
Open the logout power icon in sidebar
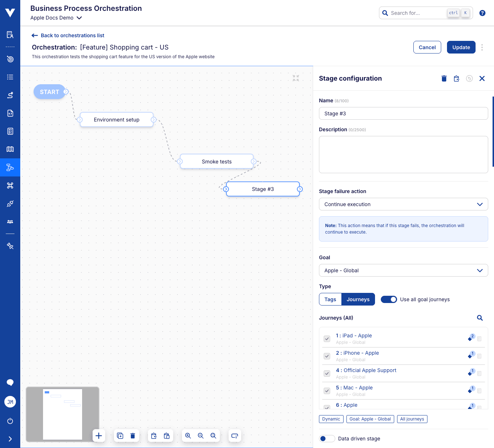point(10,421)
